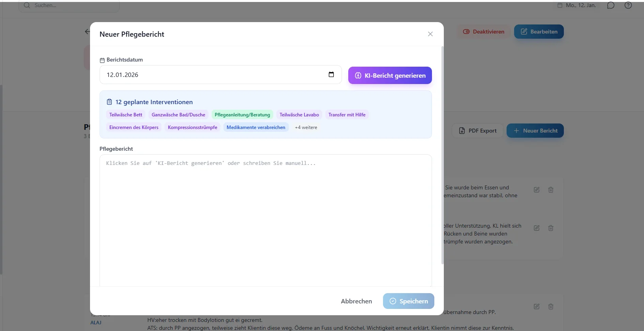Open the chat messages icon in header
Screen dimensions: 644x331
click(611, 6)
